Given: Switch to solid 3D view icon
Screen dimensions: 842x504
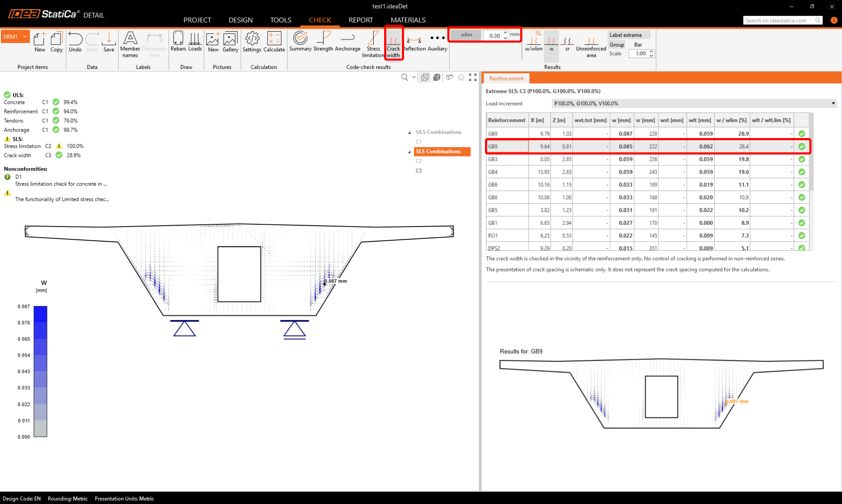Looking at the screenshot, I should click(x=437, y=78).
